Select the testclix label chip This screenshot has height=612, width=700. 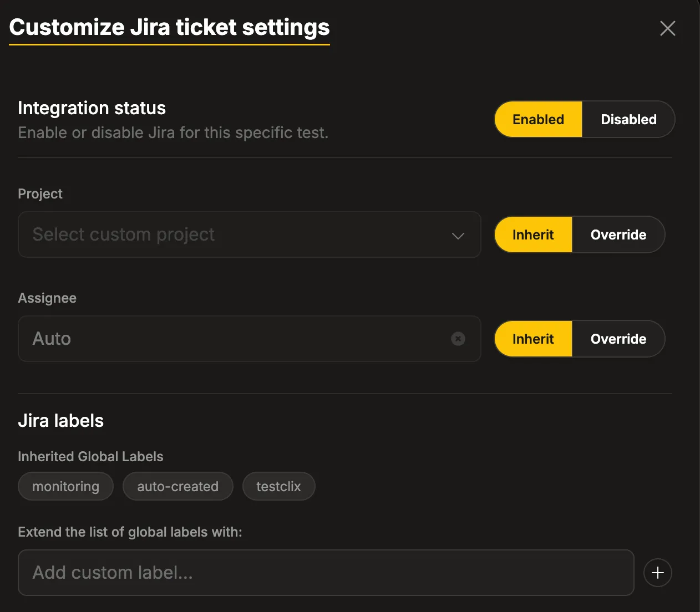point(278,486)
